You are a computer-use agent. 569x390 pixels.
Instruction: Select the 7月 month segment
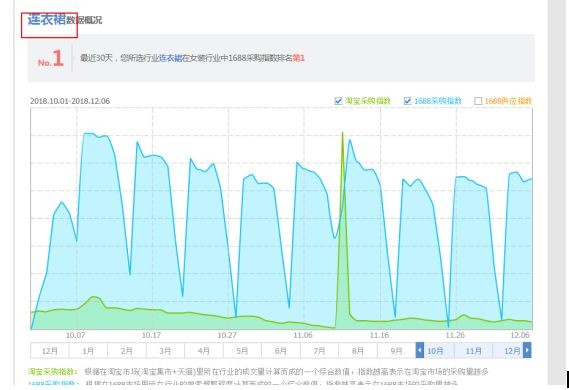point(319,351)
